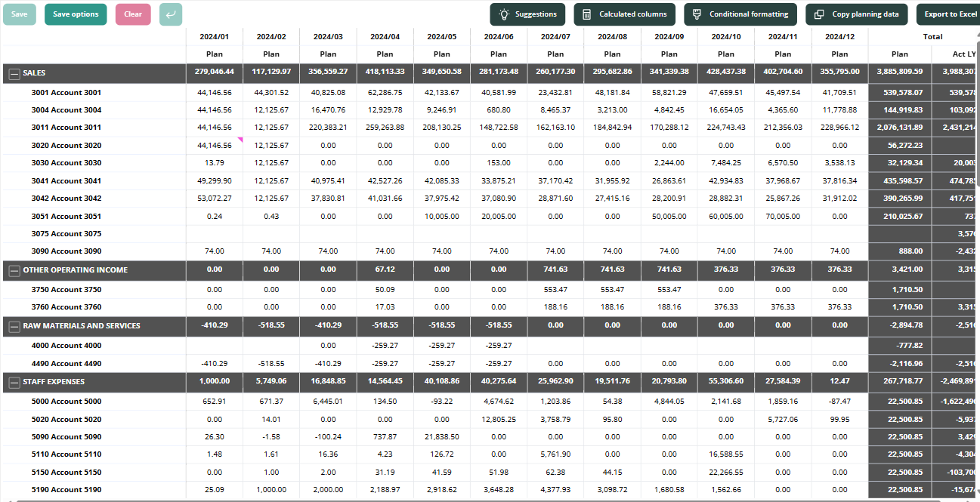The image size is (980, 502).
Task: Click the pink Clear button
Action: (133, 14)
